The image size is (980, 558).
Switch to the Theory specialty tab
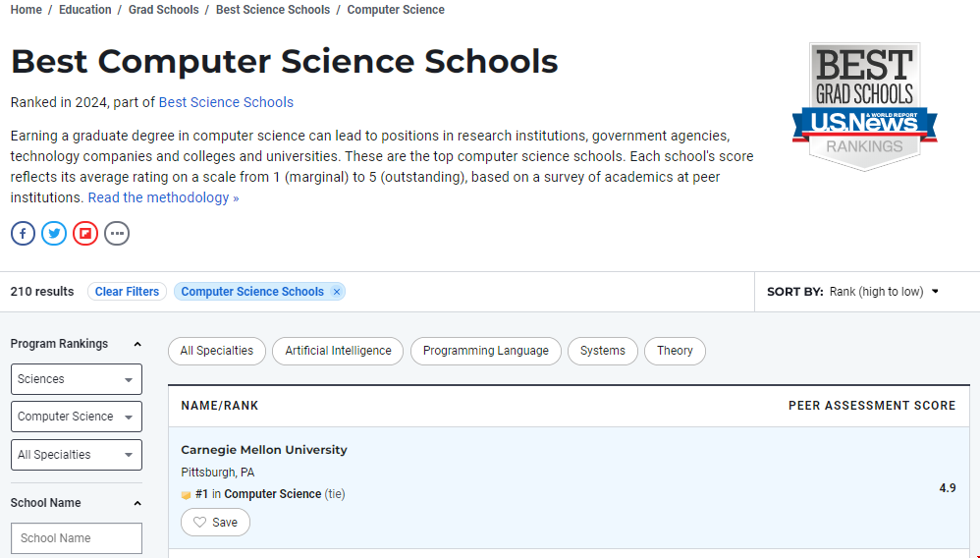(675, 351)
